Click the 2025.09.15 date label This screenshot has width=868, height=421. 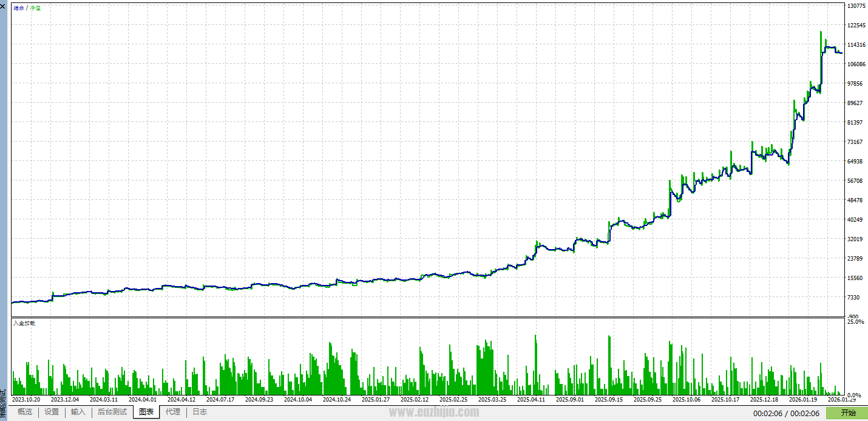click(609, 400)
